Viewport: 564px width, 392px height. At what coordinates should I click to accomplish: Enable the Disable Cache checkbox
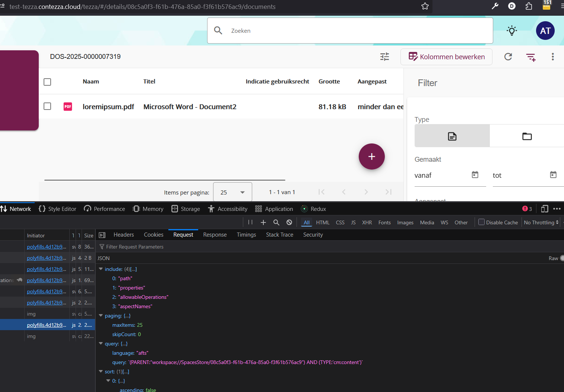pos(481,222)
